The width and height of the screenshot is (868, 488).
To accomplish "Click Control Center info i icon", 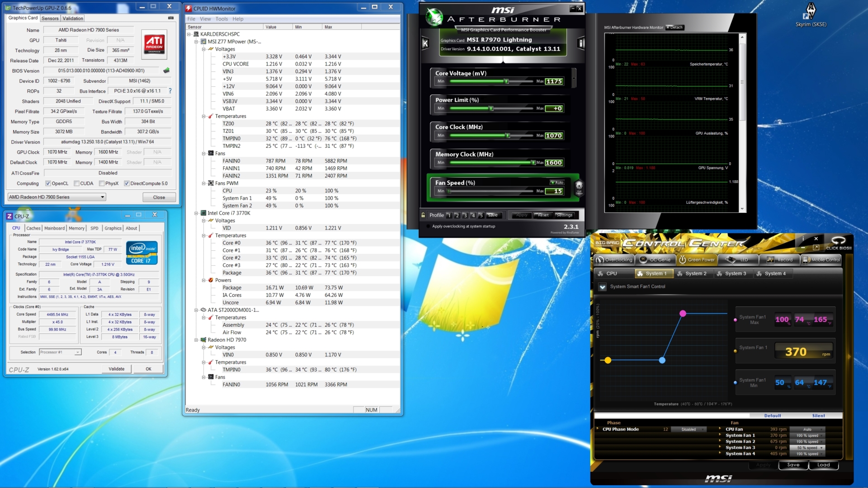I will 803,239.
